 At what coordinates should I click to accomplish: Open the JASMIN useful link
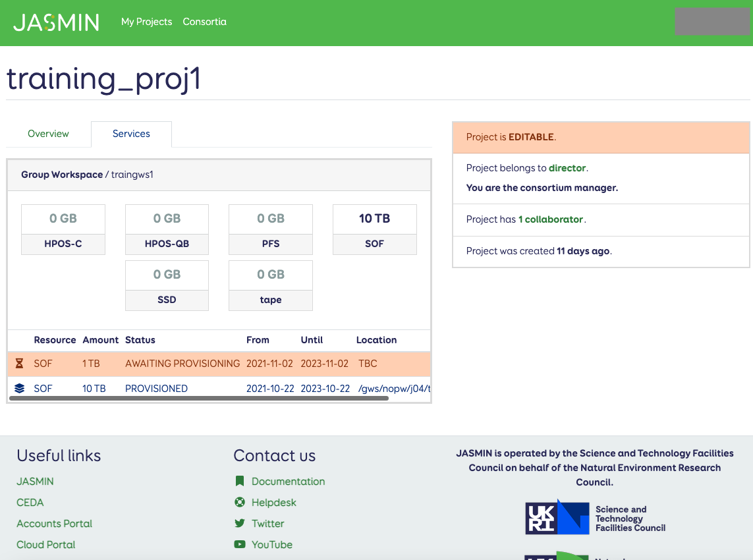coord(35,481)
